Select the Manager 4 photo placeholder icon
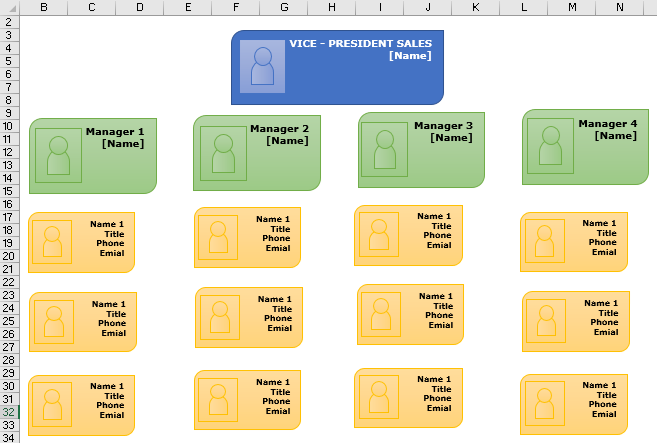Image resolution: width=657 pixels, height=443 pixels. pos(550,146)
